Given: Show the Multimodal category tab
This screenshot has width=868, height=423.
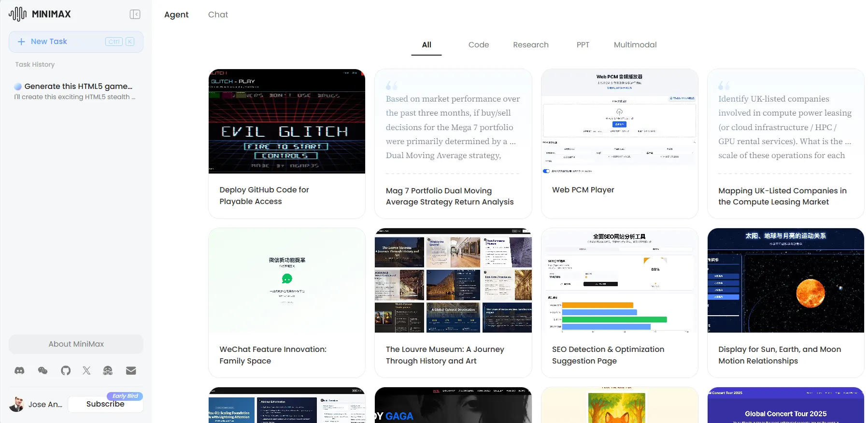Looking at the screenshot, I should point(635,44).
